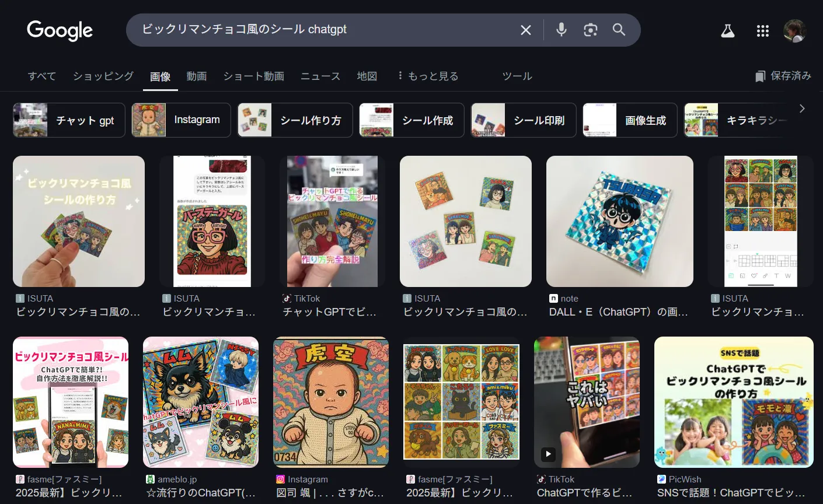This screenshot has height=504, width=823.
Task: Clear the search query with X icon
Action: coord(526,30)
